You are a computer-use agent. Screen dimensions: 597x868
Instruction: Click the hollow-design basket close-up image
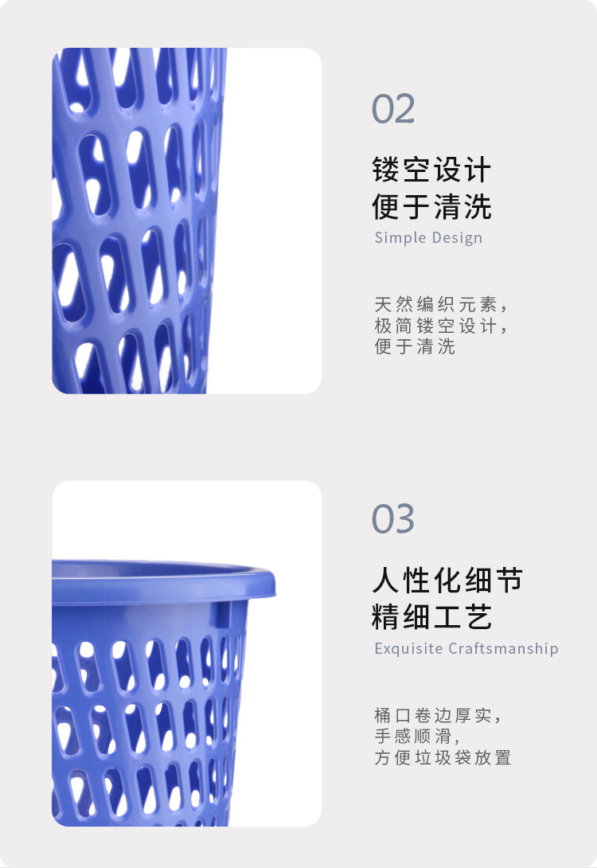[186, 221]
